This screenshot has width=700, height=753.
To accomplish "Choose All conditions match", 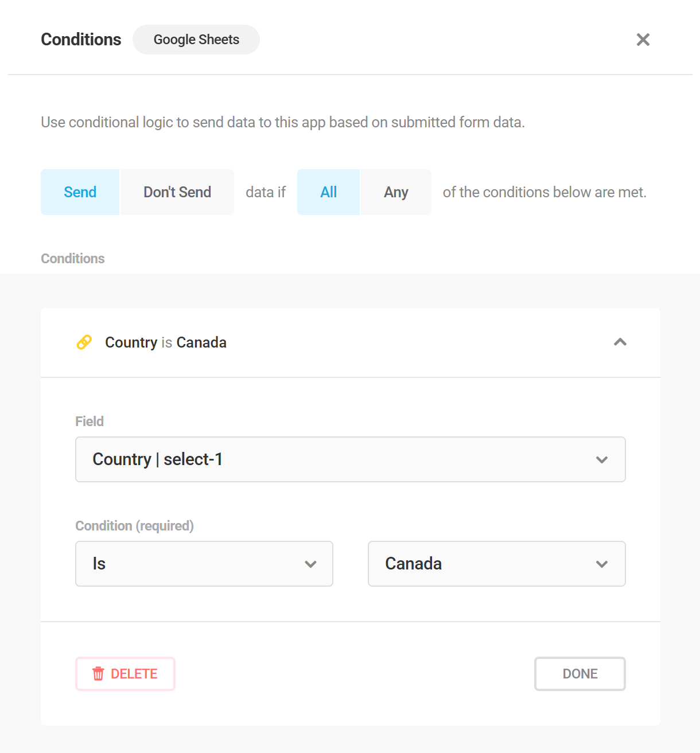I will [x=328, y=192].
